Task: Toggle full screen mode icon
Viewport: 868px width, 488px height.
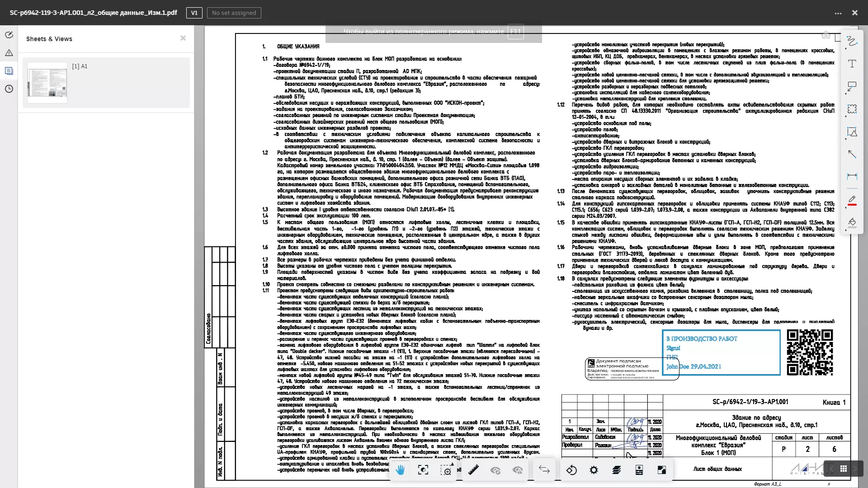Action: 661,470
